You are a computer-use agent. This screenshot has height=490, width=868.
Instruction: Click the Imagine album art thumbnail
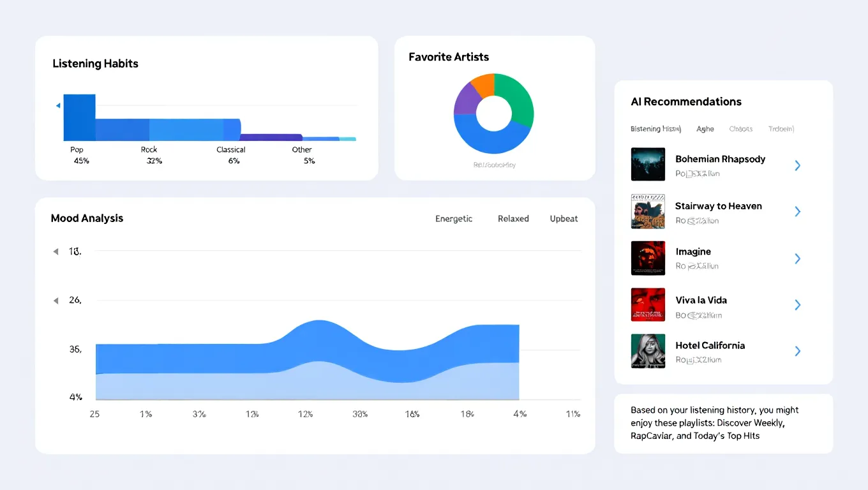[648, 258]
